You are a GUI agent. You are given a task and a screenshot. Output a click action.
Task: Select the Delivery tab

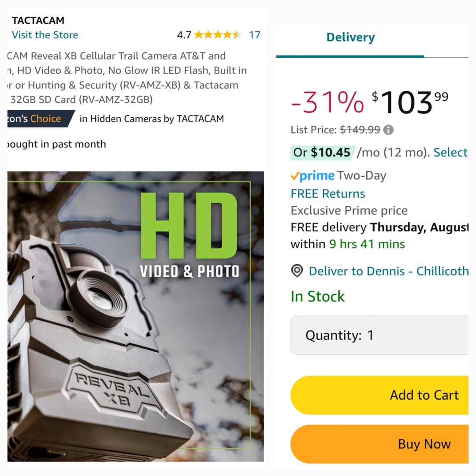pos(350,37)
